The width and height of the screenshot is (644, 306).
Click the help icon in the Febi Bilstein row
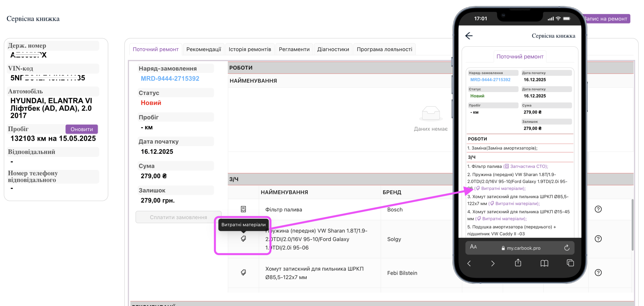tap(598, 273)
